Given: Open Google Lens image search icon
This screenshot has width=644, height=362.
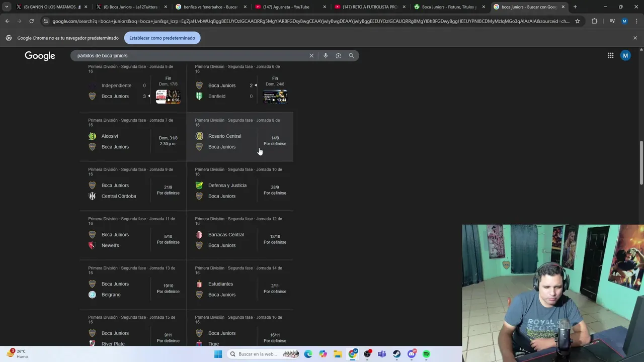Looking at the screenshot, I should coord(338,56).
